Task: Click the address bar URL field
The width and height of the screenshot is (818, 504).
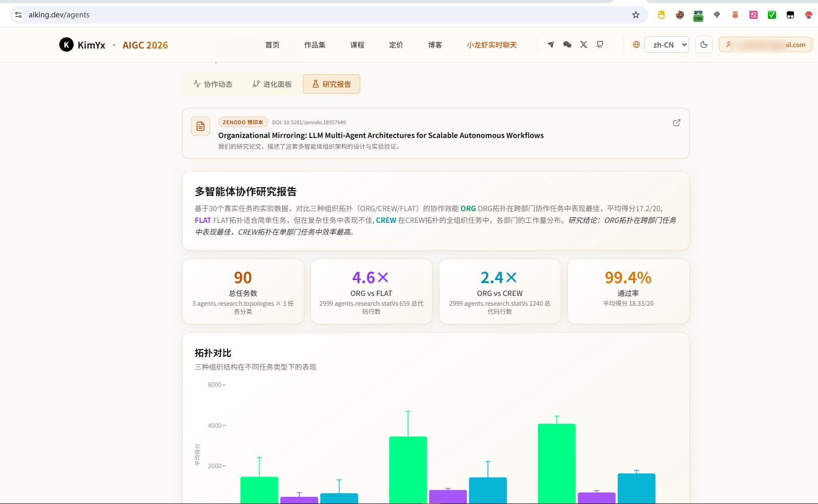Action: pos(327,15)
